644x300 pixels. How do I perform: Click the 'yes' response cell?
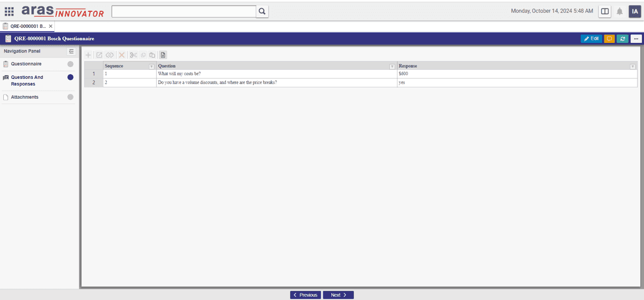tap(517, 83)
